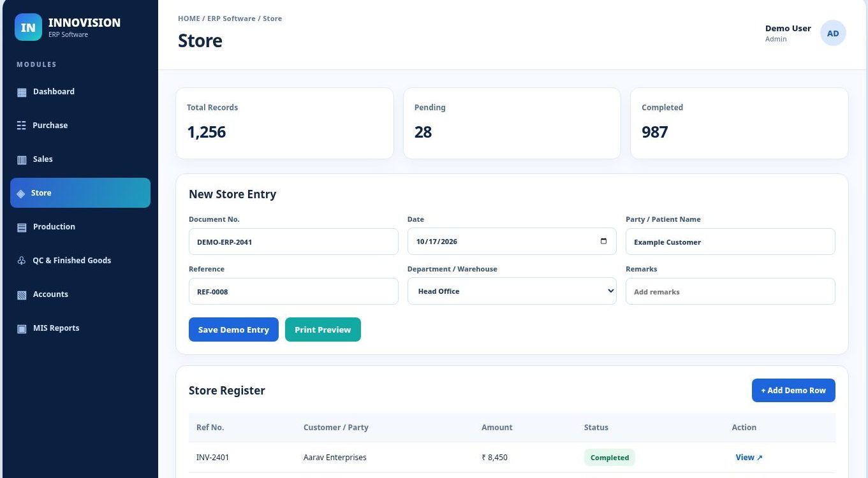Click the MIS Reports icon
This screenshot has height=478, width=868.
click(22, 328)
